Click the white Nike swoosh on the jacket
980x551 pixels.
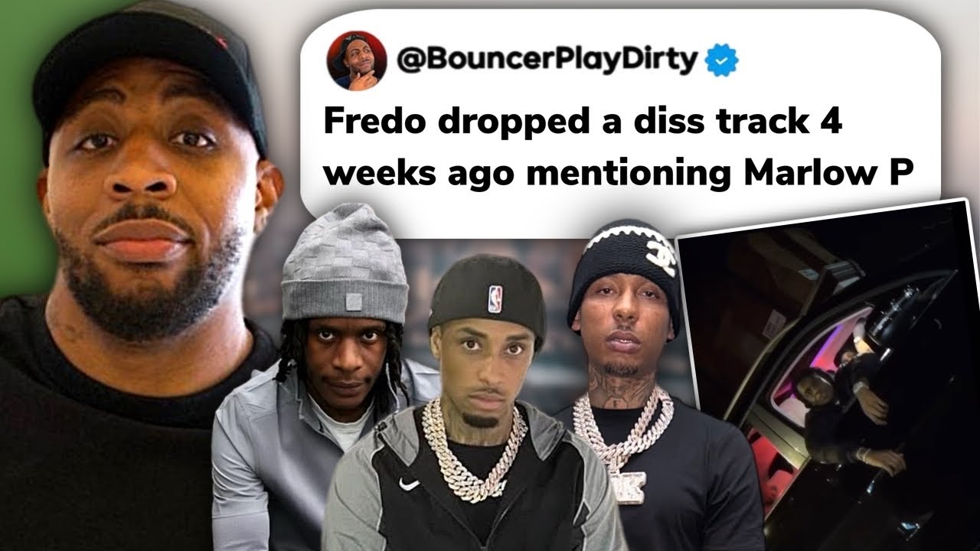(410, 483)
